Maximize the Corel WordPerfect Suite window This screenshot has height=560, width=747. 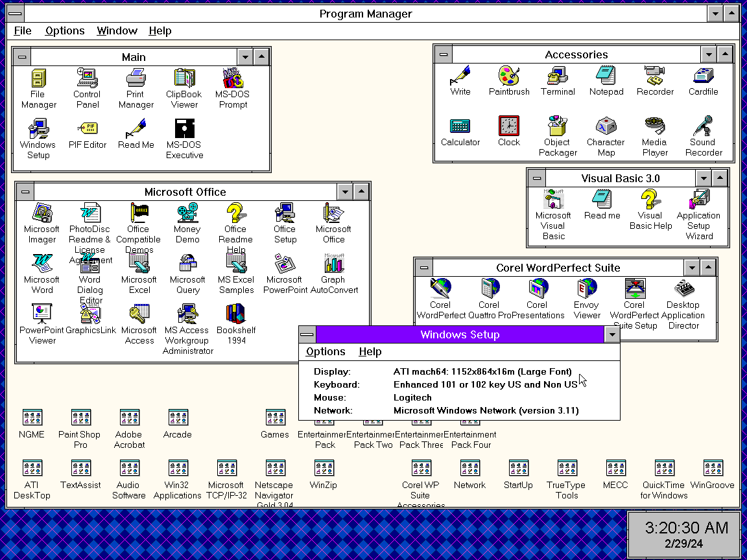708,268
